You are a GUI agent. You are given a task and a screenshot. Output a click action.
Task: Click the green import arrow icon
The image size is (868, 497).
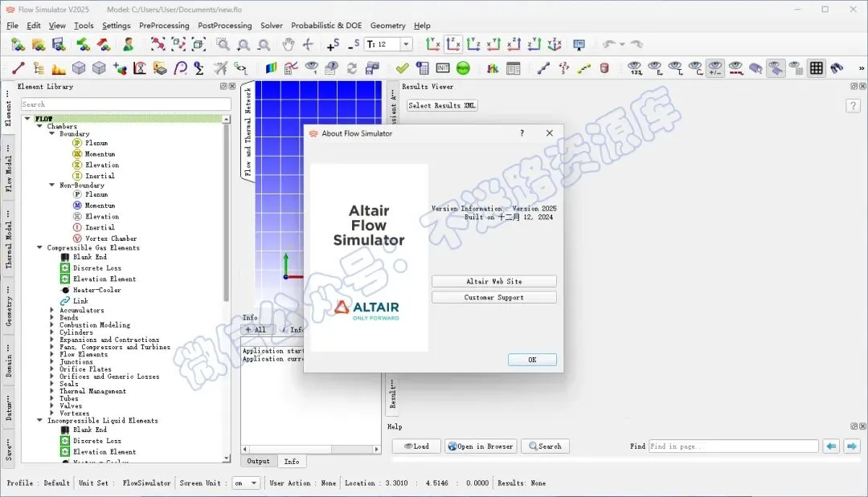(x=83, y=44)
